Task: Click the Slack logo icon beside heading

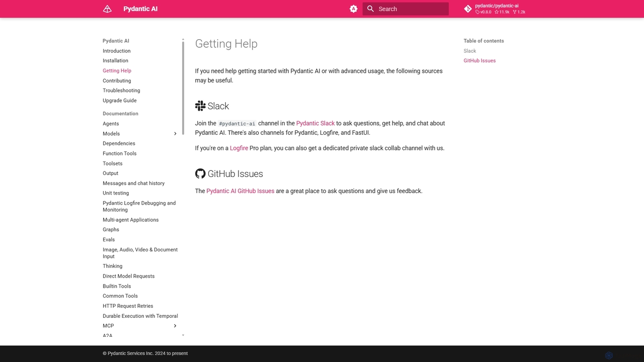Action: (x=200, y=106)
